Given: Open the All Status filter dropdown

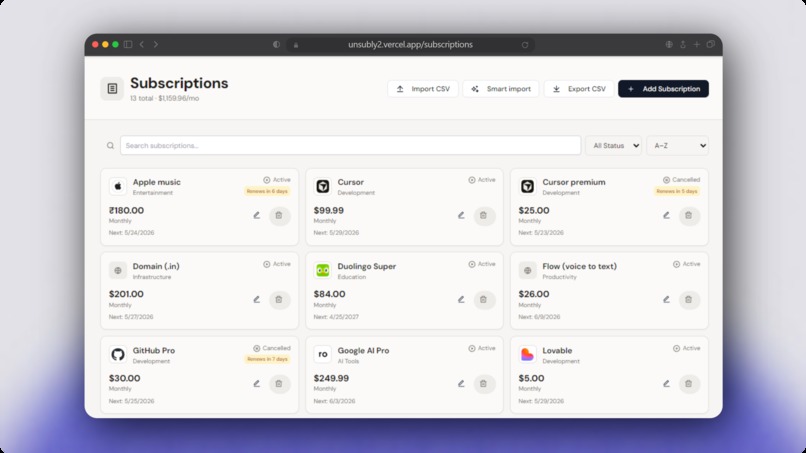Looking at the screenshot, I should pos(613,146).
